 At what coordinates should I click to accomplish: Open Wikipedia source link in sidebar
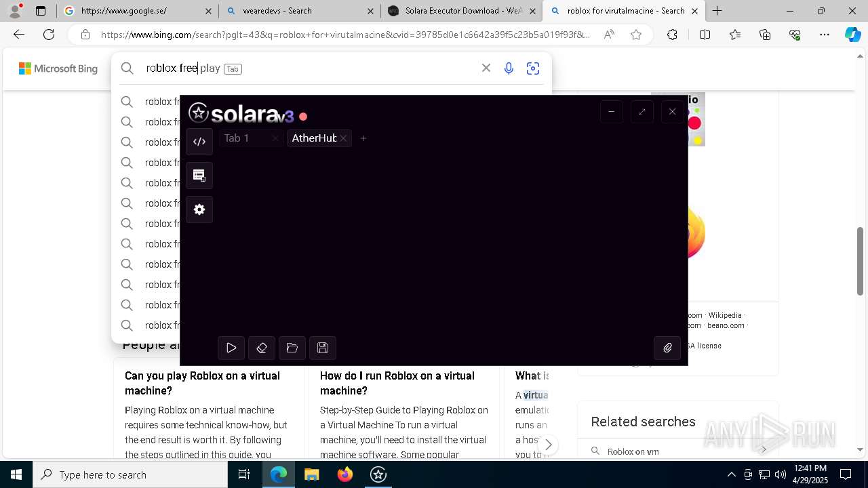point(725,315)
